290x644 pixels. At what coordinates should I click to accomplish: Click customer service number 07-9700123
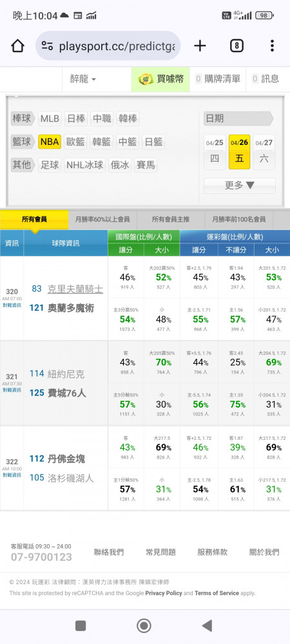[41, 557]
